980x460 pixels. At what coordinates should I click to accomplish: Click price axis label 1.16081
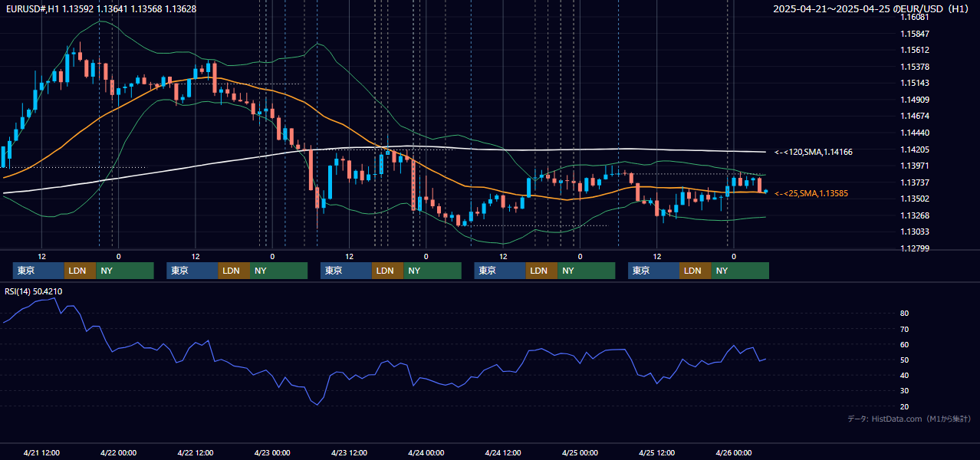[916, 17]
